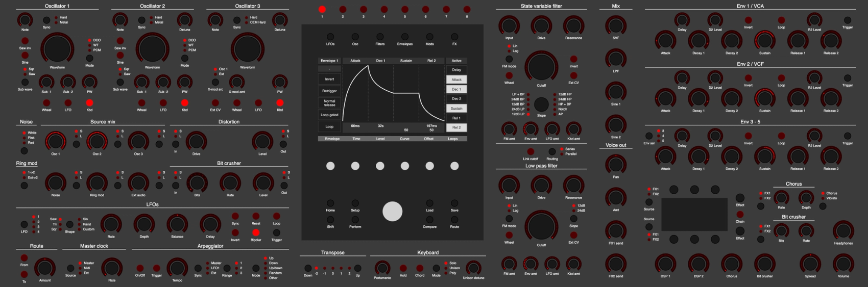This screenshot has width=868, height=287.
Task: Click the Oscillator 1 Waveform knob
Action: 57,49
